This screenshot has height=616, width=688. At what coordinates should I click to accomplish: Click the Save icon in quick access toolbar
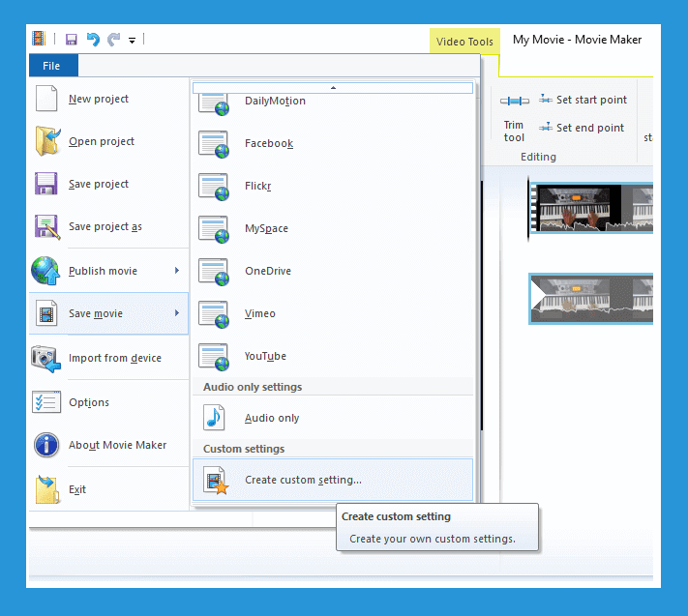71,40
